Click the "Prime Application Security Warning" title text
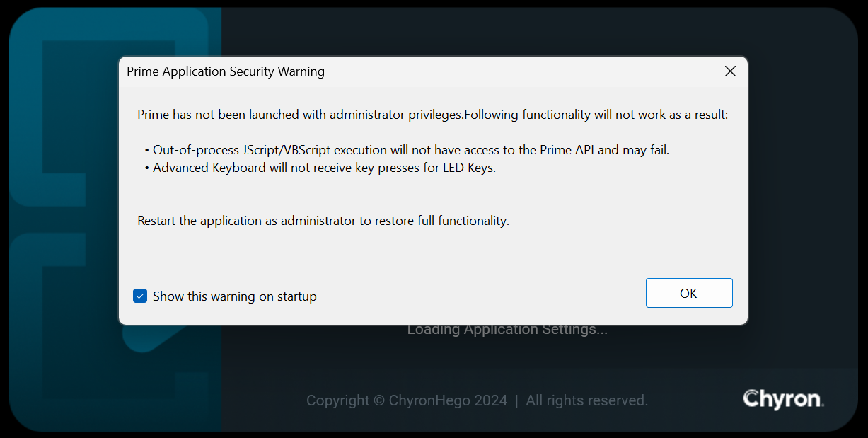Image resolution: width=868 pixels, height=438 pixels. point(225,71)
